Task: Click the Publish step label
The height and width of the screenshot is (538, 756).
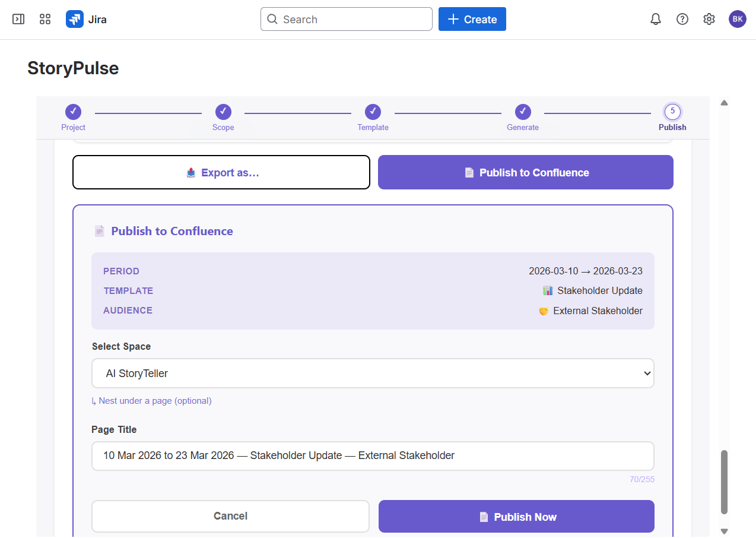Action: click(672, 127)
